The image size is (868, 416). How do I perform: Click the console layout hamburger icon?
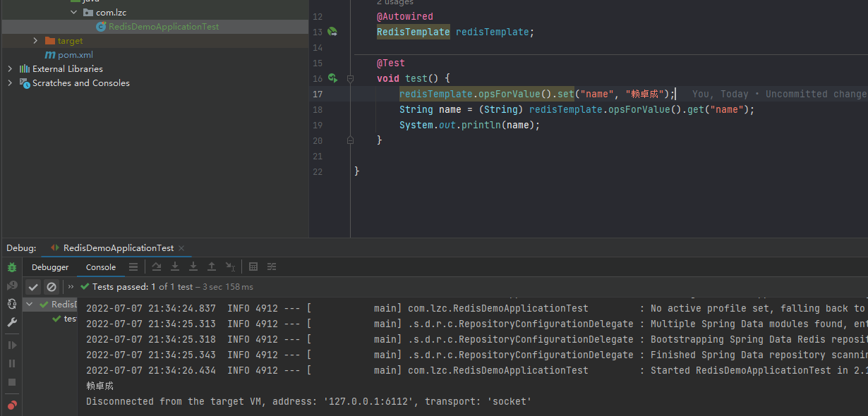tap(133, 267)
